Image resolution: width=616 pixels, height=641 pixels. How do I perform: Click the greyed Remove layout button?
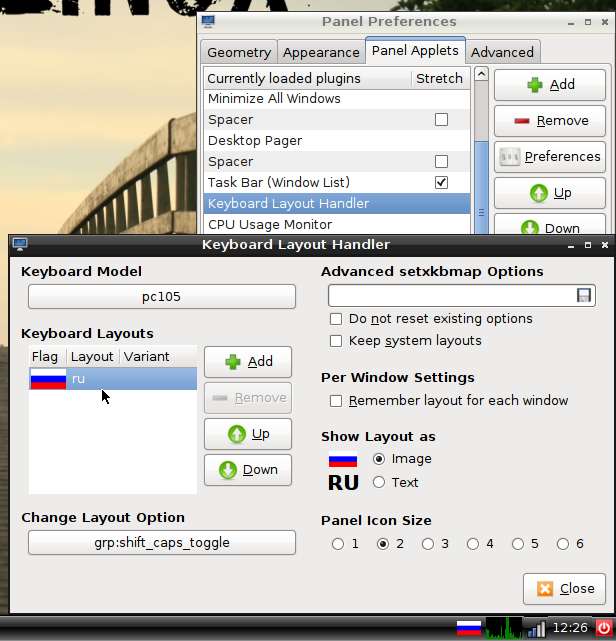point(248,398)
